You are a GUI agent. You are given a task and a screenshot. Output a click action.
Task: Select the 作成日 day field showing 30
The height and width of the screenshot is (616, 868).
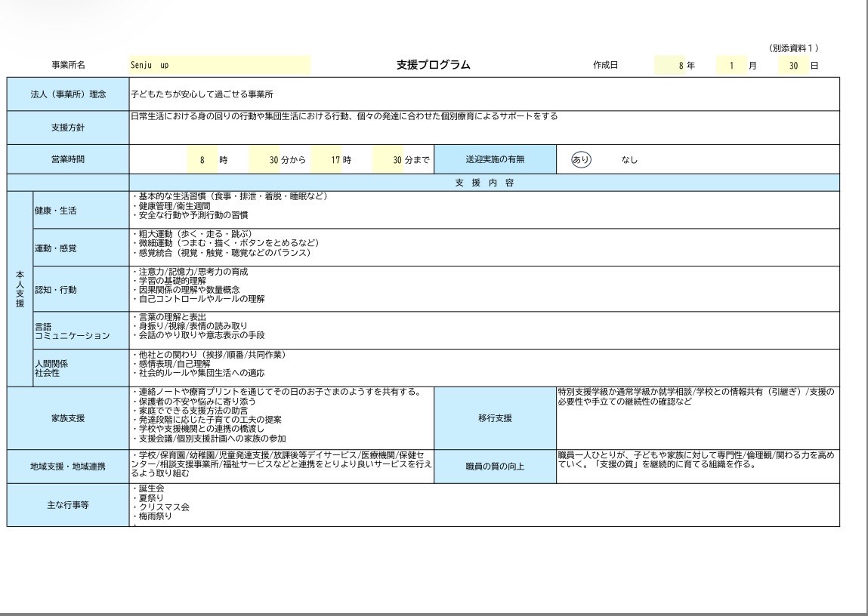(x=792, y=66)
